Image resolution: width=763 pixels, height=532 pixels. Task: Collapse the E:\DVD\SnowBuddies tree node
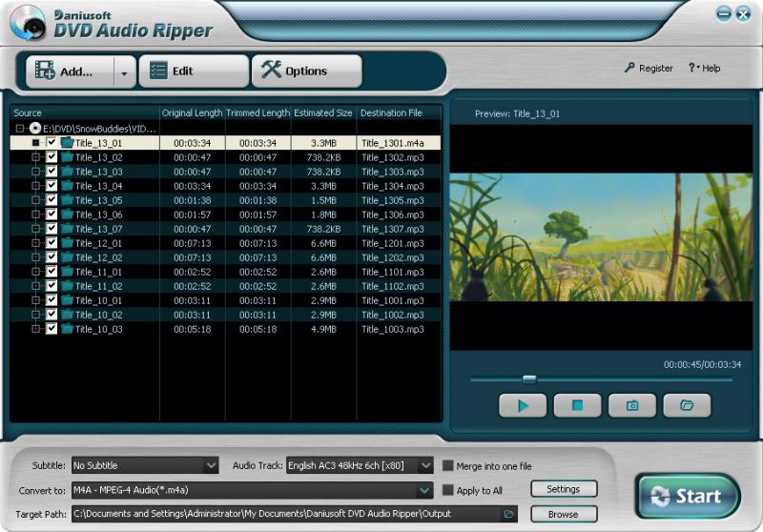click(x=19, y=128)
